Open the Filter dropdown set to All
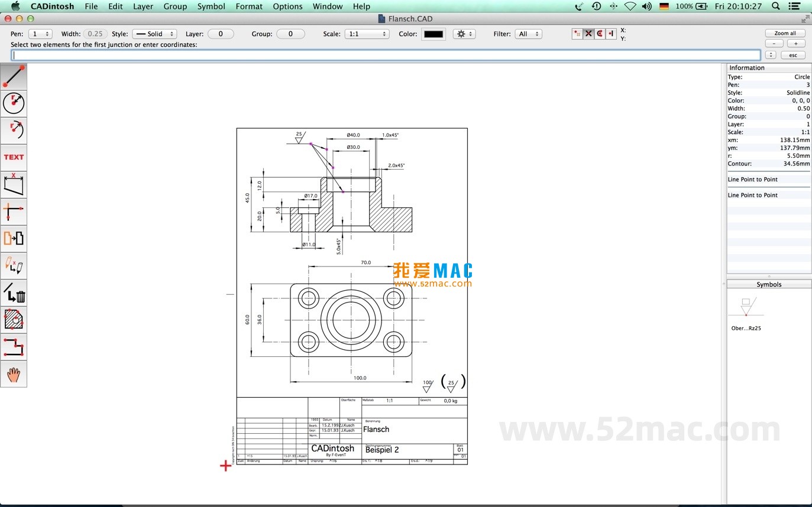 coord(529,34)
